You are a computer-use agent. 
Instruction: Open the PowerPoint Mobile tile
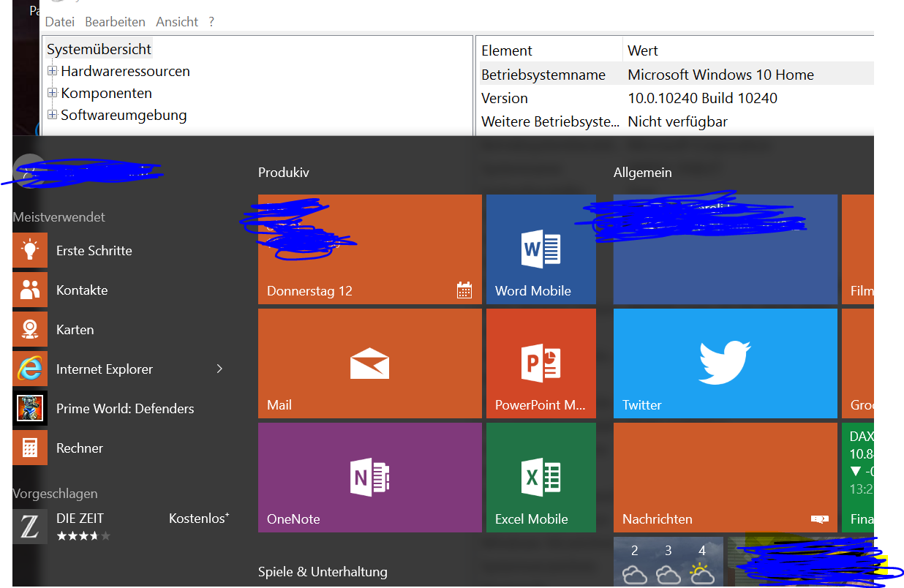point(541,363)
